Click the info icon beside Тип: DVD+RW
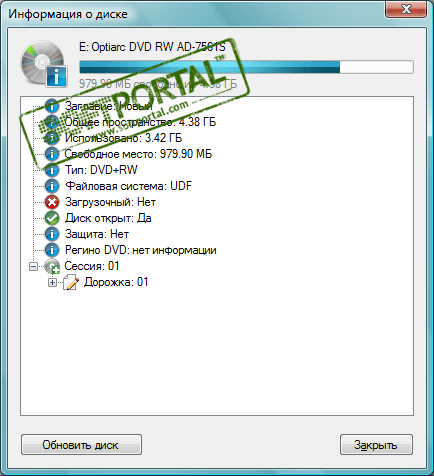The image size is (434, 476). click(52, 170)
